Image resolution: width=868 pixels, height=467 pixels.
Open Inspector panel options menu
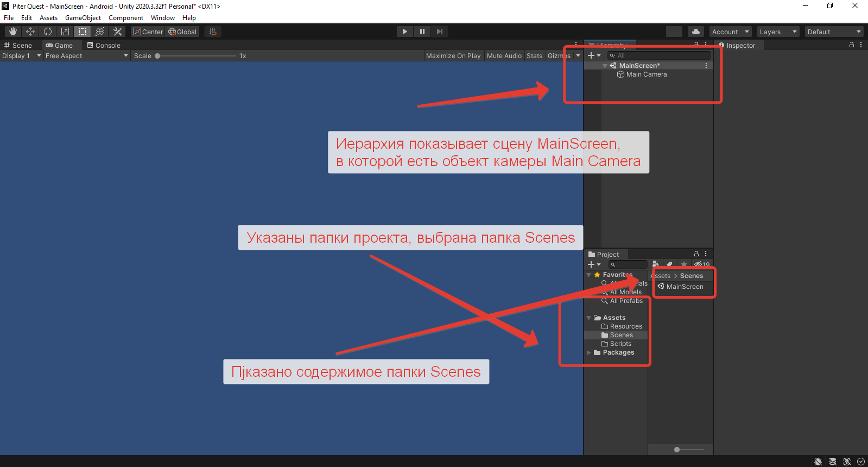coord(861,45)
